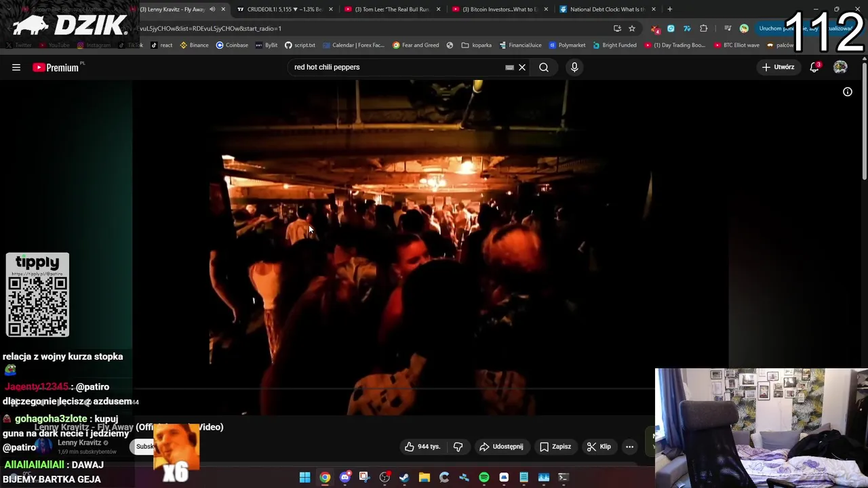Save video with Zapisz button
This screenshot has height=488, width=868.
click(555, 447)
